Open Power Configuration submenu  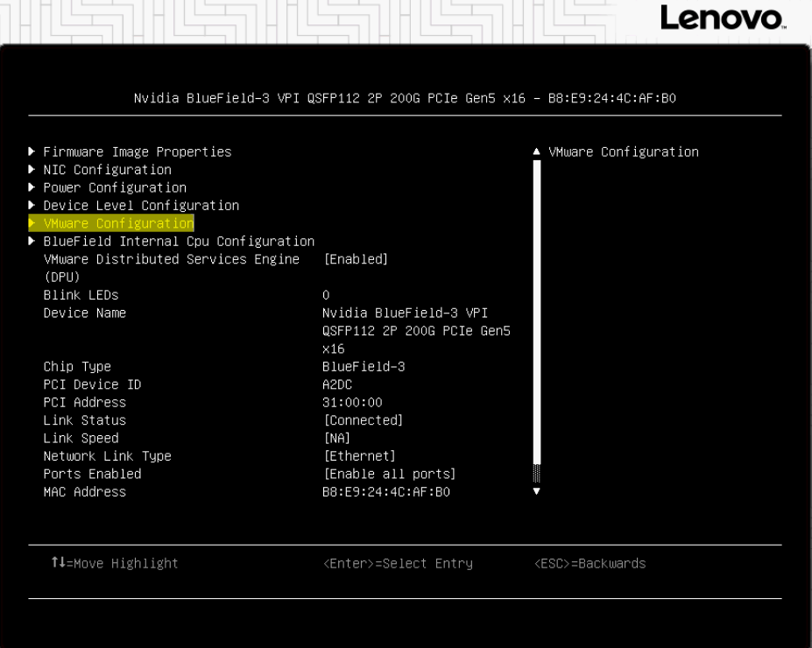pyautogui.click(x=115, y=187)
